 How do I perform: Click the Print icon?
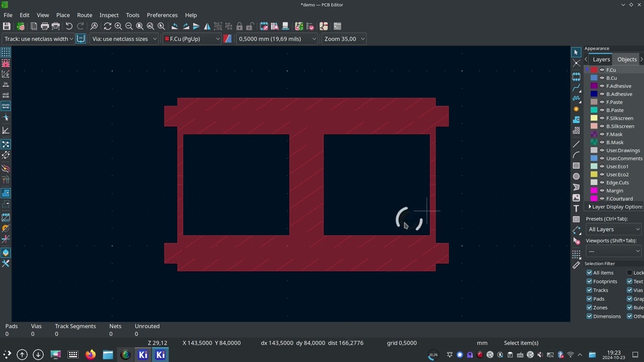[45, 26]
